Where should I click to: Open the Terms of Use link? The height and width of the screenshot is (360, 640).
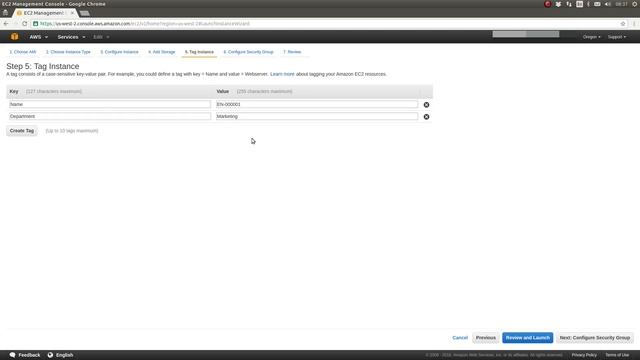click(x=617, y=355)
